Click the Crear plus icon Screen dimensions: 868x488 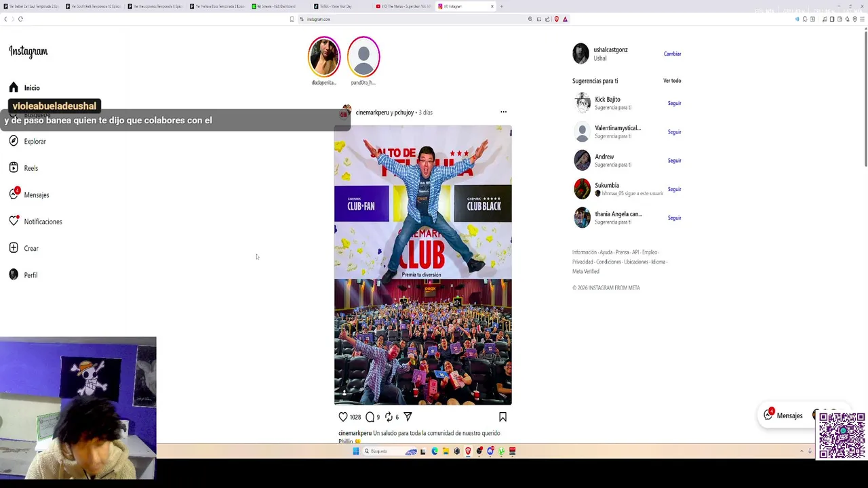click(x=14, y=248)
